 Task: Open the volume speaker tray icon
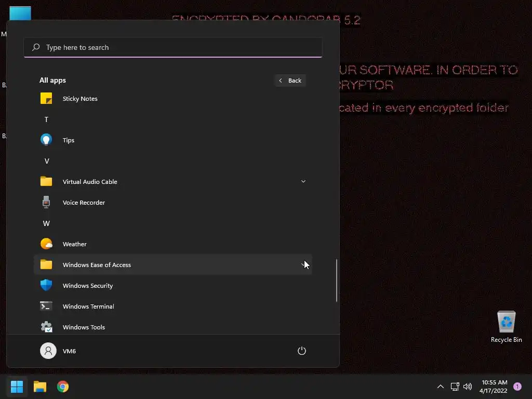click(x=468, y=387)
